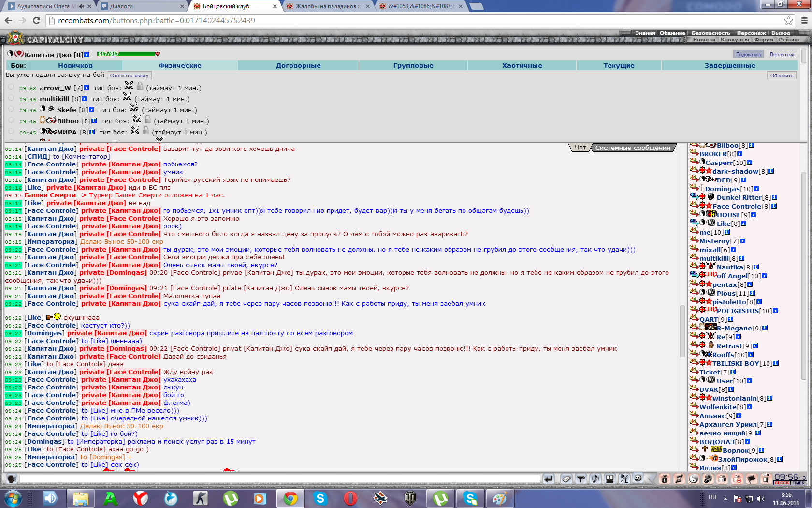
Task: Click the chat message input field
Action: coord(279,478)
